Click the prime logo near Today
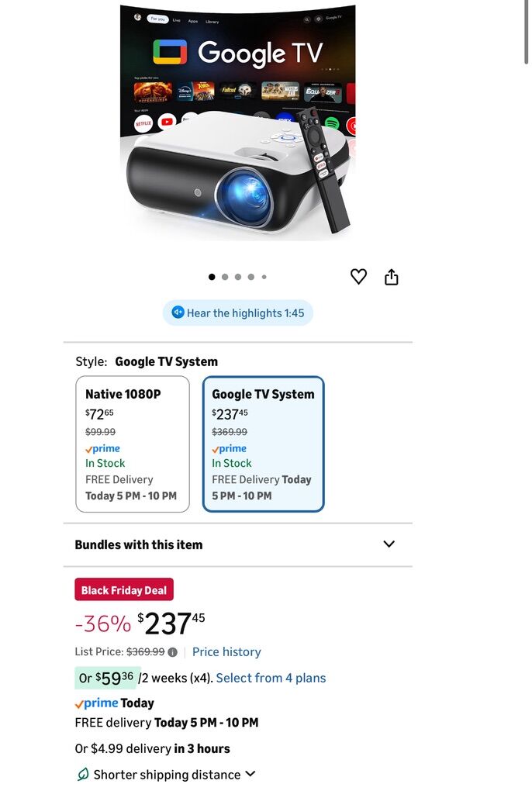The height and width of the screenshot is (791, 532). coord(96,703)
